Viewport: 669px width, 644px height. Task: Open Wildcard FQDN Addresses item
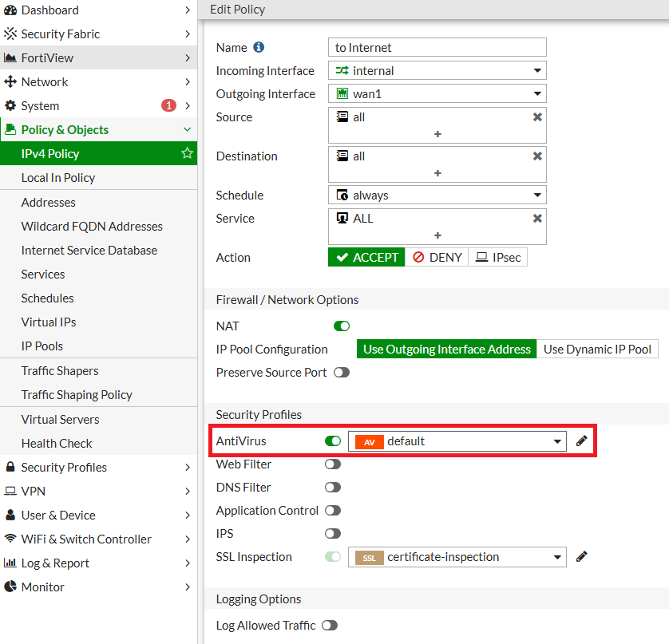98,226
